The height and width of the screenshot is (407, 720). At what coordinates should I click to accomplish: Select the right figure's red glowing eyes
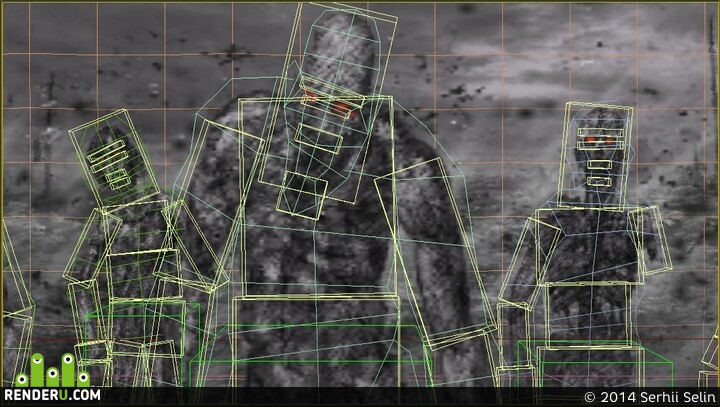600,140
